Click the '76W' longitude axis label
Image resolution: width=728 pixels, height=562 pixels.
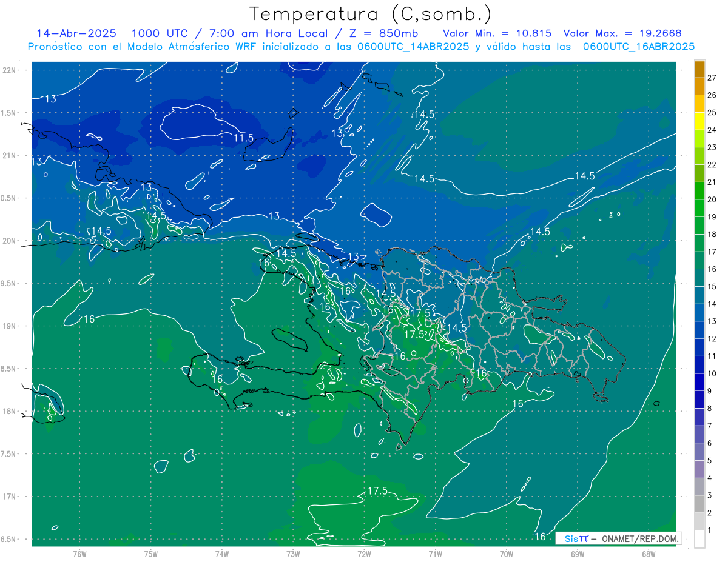click(x=79, y=554)
